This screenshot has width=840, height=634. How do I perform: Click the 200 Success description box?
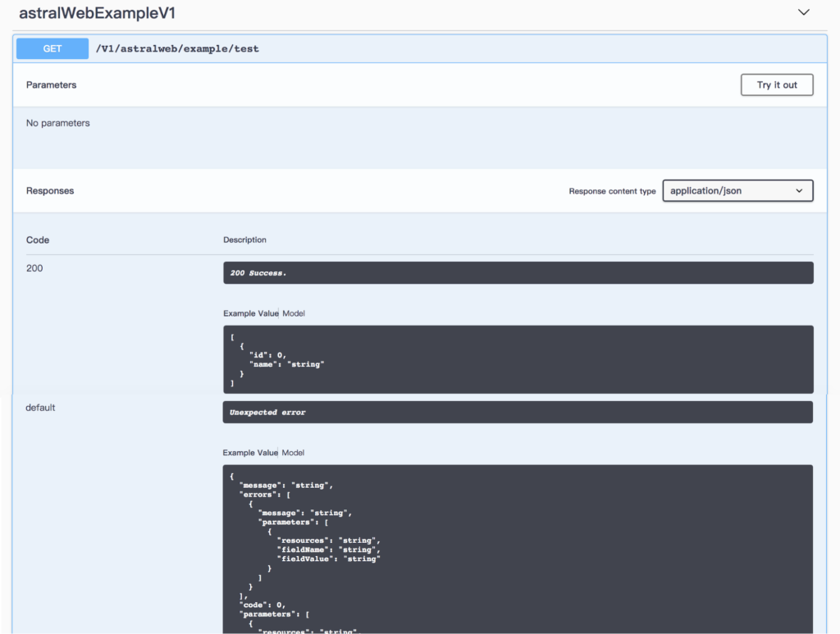pos(518,272)
